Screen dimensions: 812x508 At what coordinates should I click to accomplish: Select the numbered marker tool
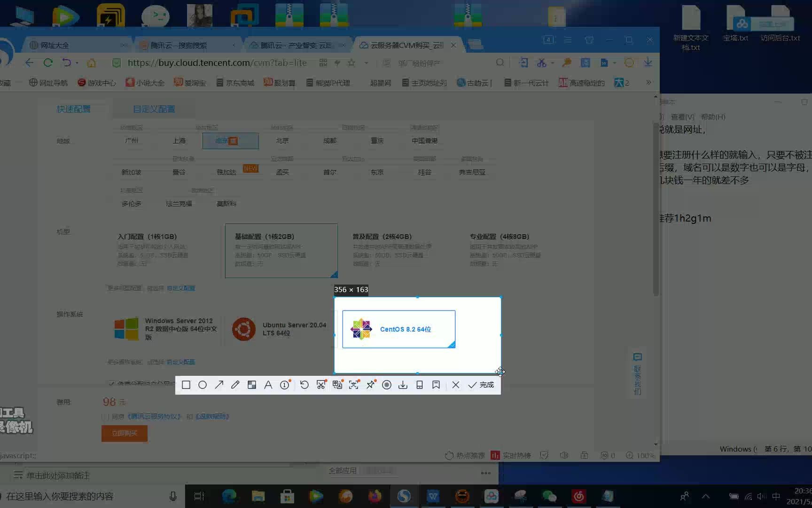click(285, 385)
